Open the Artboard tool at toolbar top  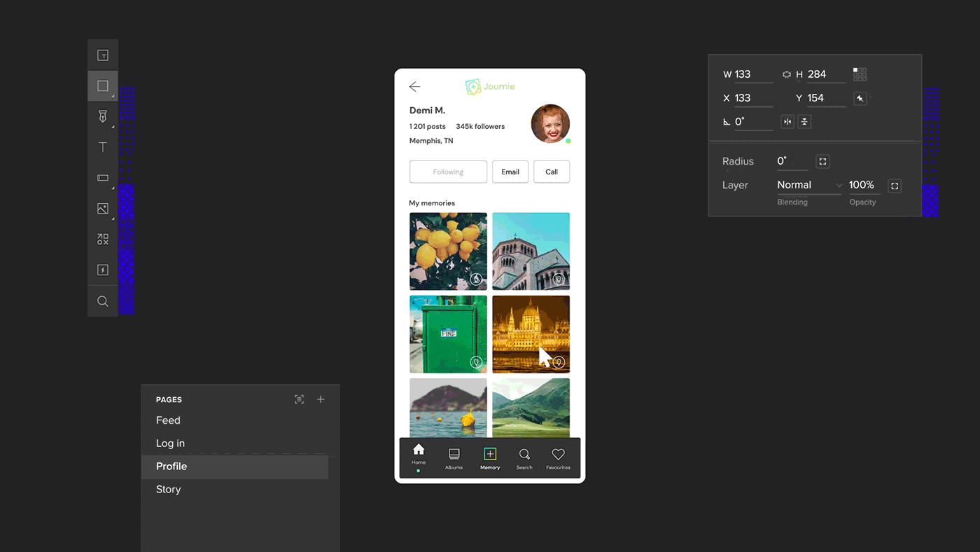(x=103, y=55)
